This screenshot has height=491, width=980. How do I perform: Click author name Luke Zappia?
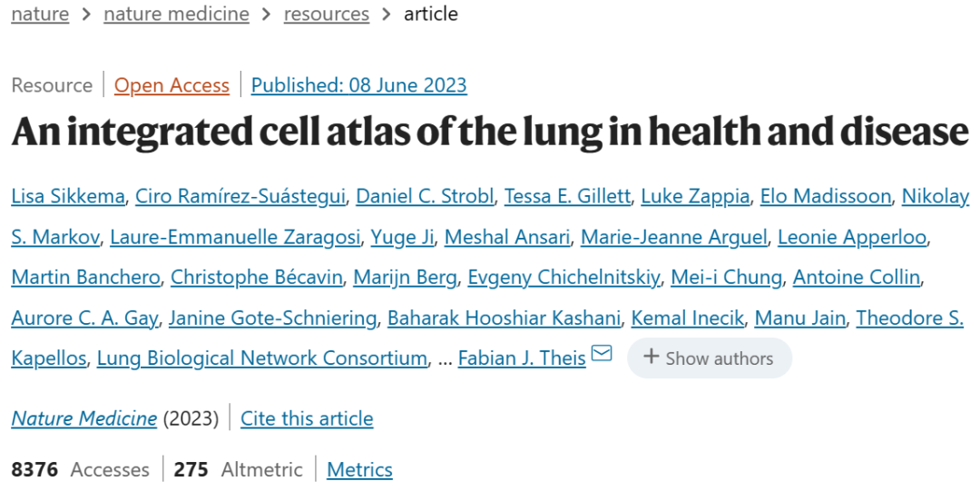[x=695, y=196]
